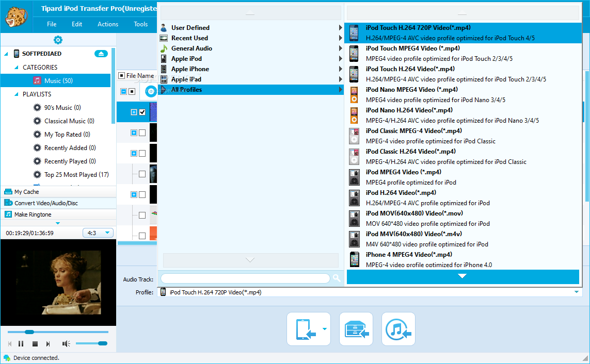This screenshot has width=590, height=364.
Task: Check the second file row checkbox
Action: (142, 133)
